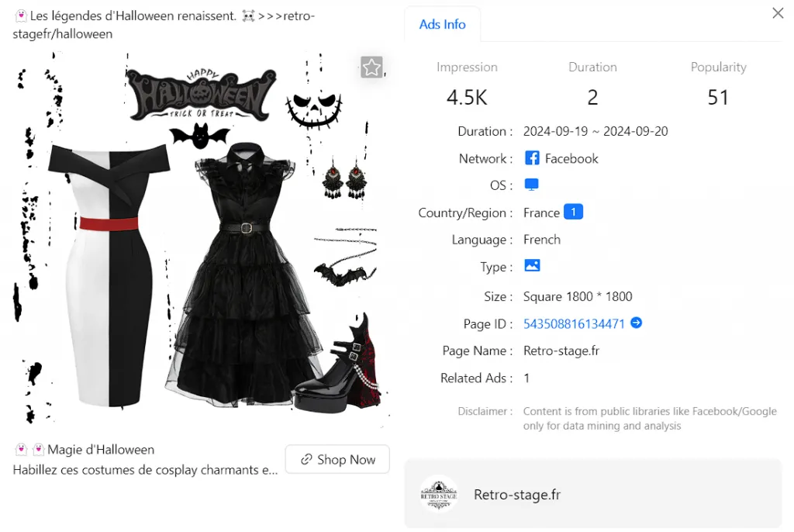The height and width of the screenshot is (532, 794).
Task: Click the truncated Habillez ces costumes description
Action: [x=145, y=470]
